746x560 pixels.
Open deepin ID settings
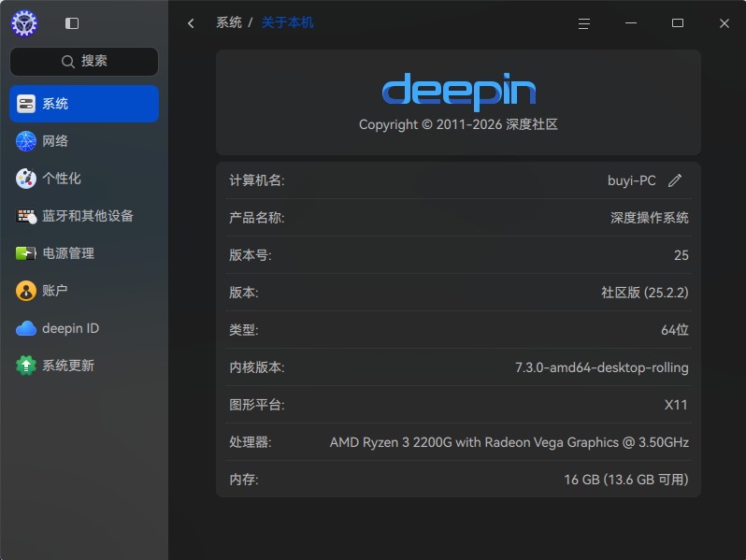coord(84,328)
